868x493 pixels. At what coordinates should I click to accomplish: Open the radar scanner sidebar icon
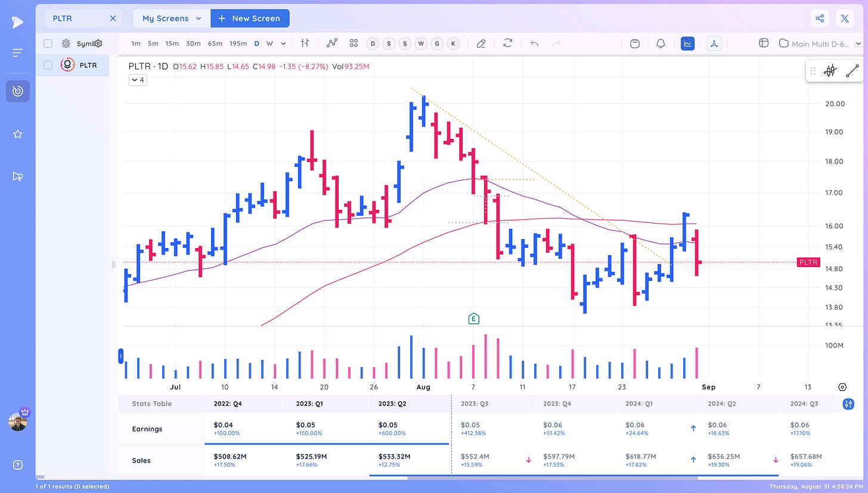click(17, 91)
